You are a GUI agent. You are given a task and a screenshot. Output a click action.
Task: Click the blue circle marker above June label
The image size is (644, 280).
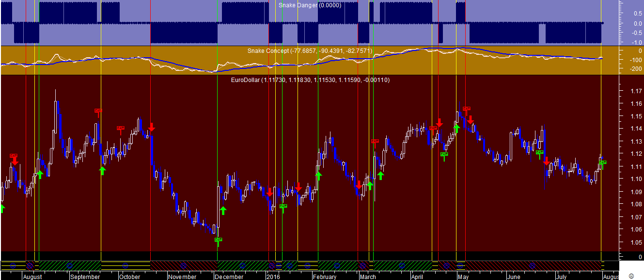point(533,265)
